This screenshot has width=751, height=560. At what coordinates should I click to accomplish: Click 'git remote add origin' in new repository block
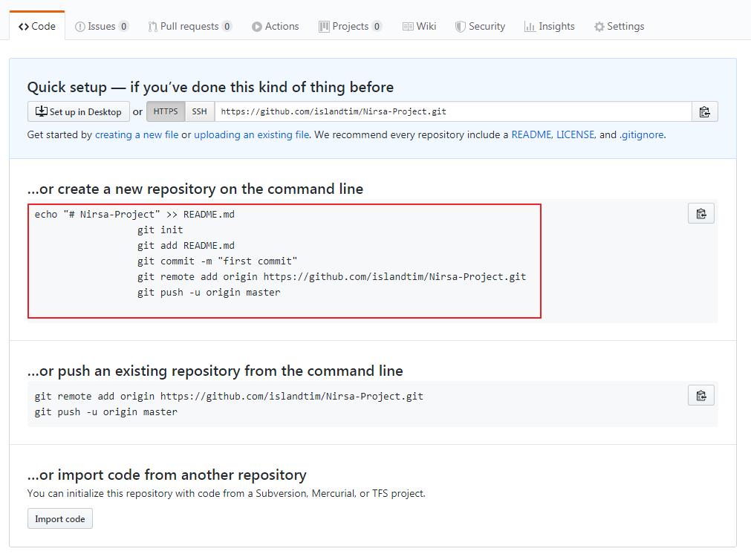(331, 277)
